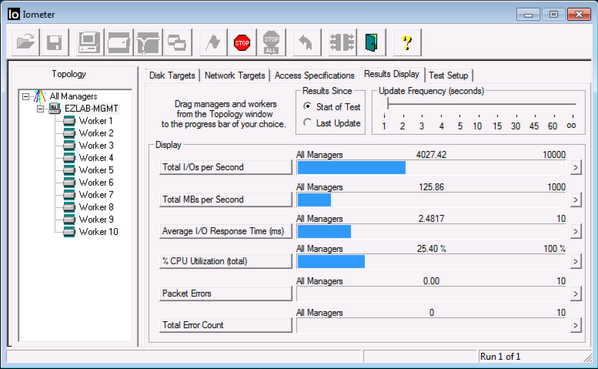Screen dimensions: 598x369
Task: Click Total I/Os per Second progress bar
Action: tap(431, 167)
